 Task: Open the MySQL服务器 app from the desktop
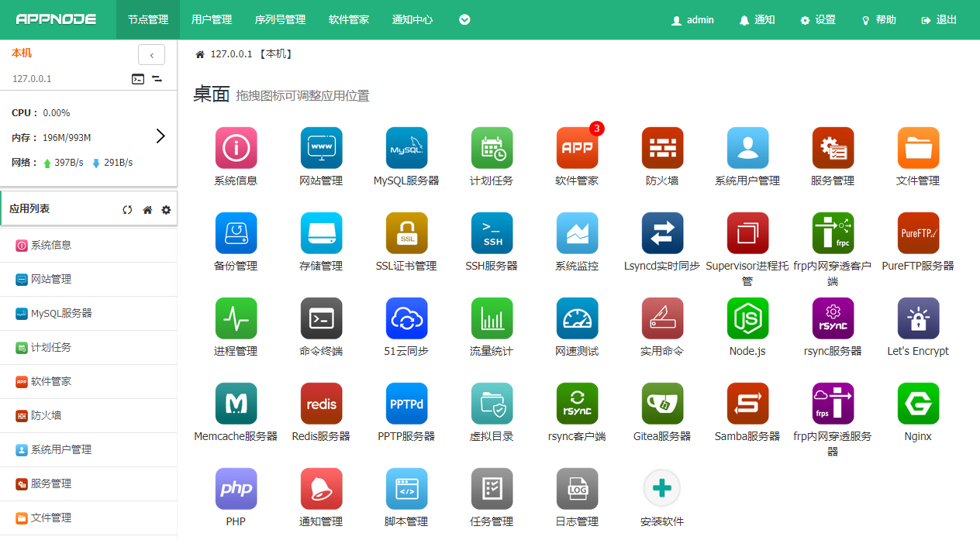click(406, 148)
